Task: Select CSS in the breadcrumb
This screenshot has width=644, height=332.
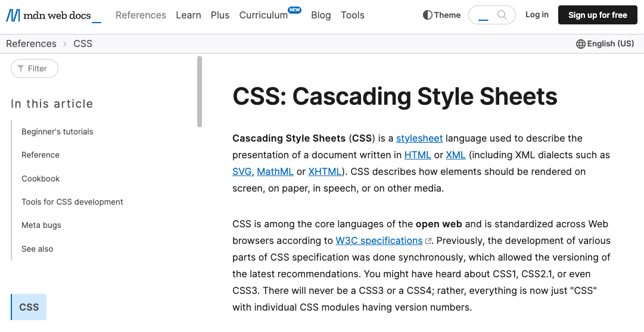Action: [83, 43]
